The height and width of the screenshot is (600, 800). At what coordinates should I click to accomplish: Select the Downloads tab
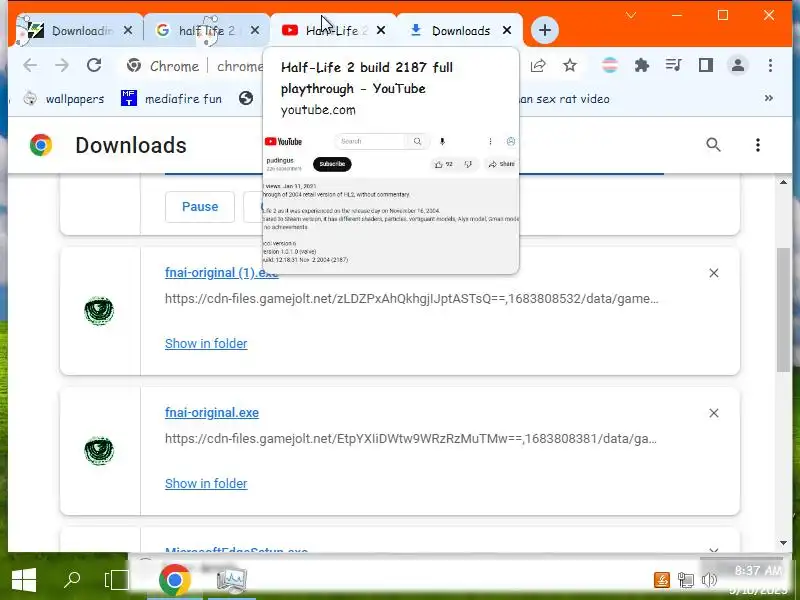[x=460, y=31]
